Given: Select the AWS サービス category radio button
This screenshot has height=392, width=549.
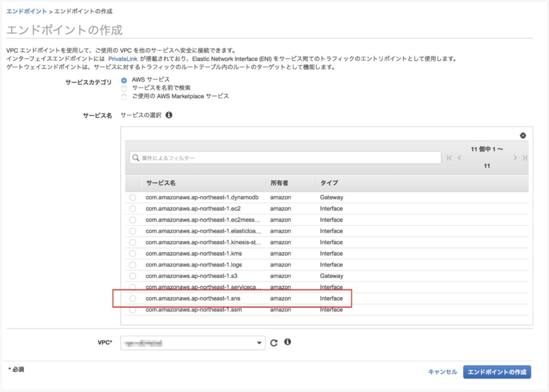Looking at the screenshot, I should click(124, 80).
